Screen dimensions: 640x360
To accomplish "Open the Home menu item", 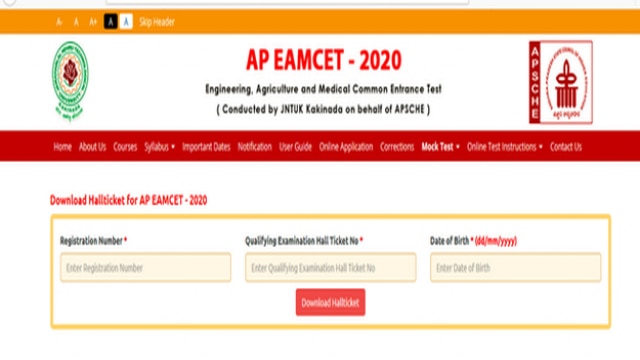I will tap(62, 147).
